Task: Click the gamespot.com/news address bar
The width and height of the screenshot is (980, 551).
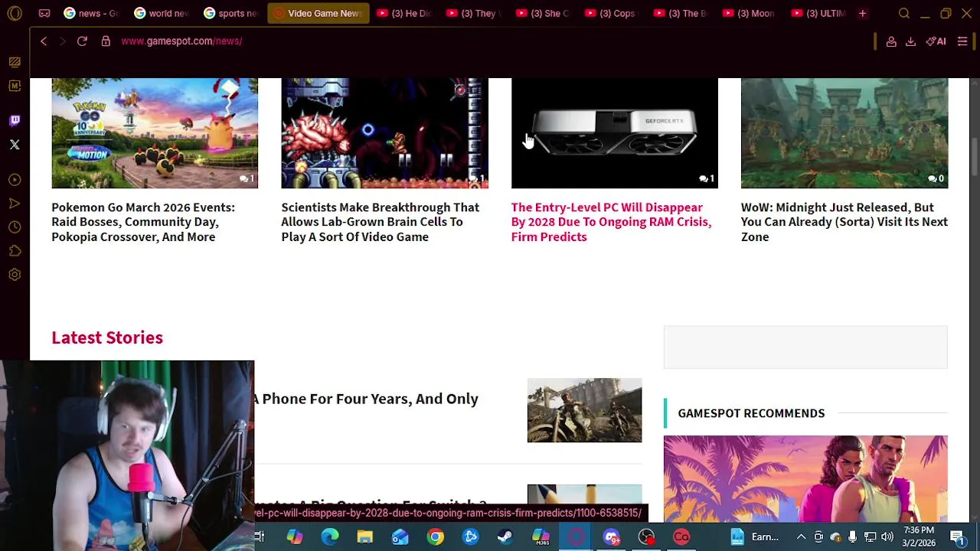Action: (181, 41)
